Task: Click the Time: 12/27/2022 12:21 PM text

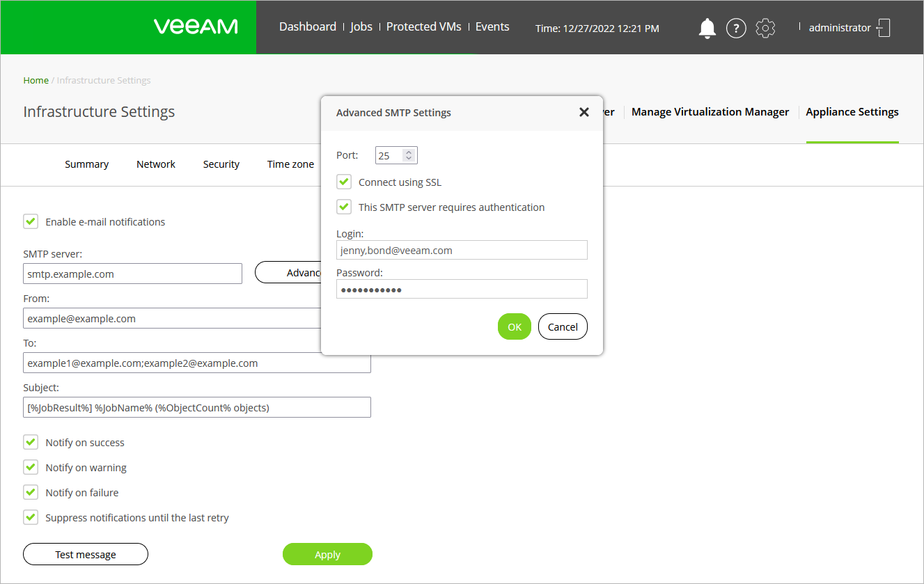Action: tap(597, 29)
